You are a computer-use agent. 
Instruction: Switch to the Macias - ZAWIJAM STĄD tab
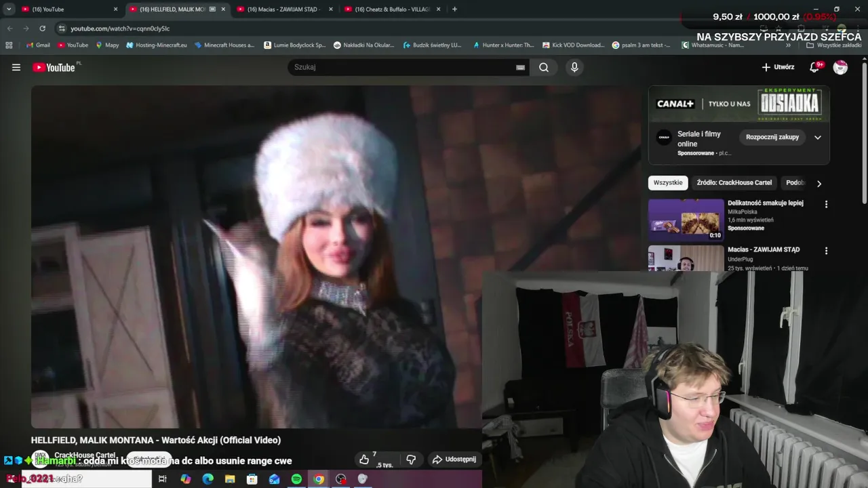285,9
